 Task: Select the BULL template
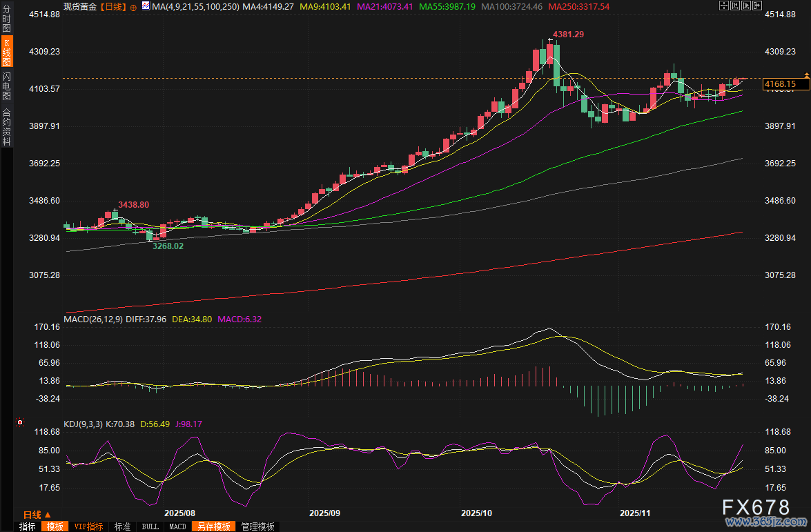(x=150, y=526)
